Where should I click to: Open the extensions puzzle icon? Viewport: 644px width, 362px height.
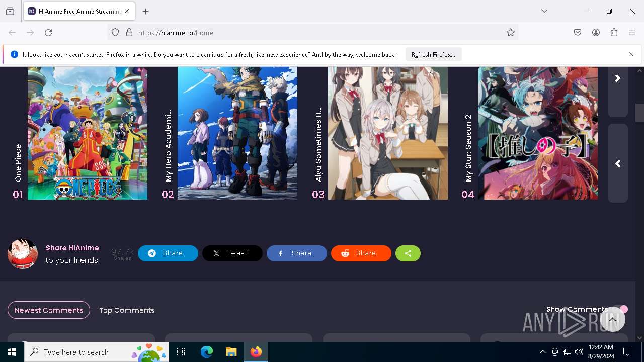614,33
